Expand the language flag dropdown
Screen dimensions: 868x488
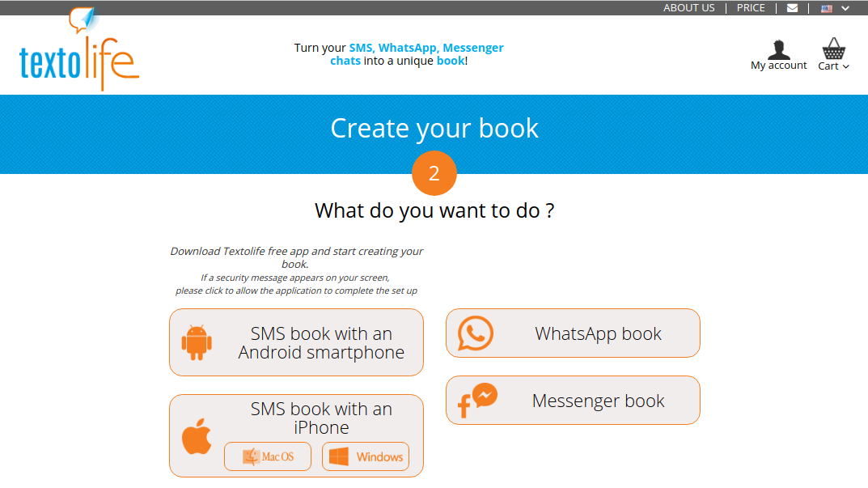tap(845, 8)
